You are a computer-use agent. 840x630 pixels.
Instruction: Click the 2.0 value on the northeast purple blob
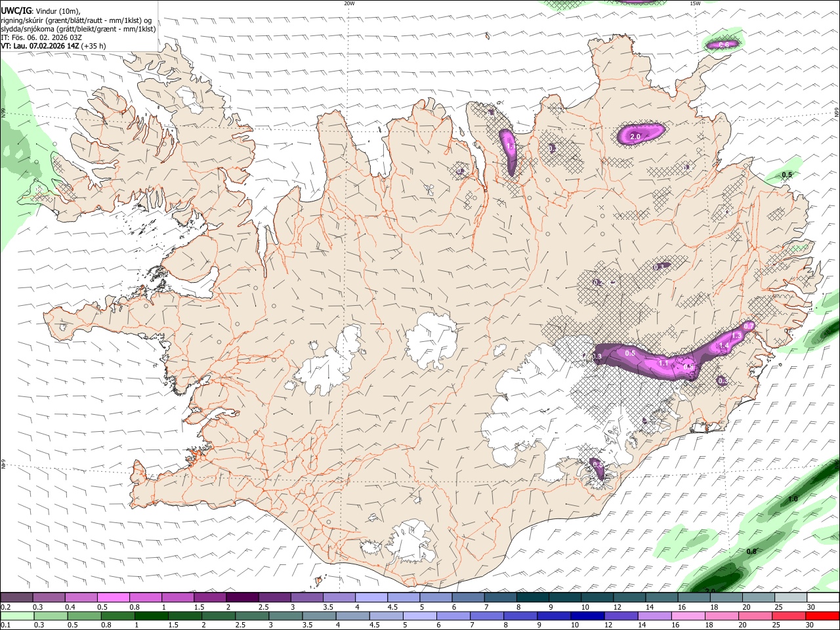(x=635, y=136)
